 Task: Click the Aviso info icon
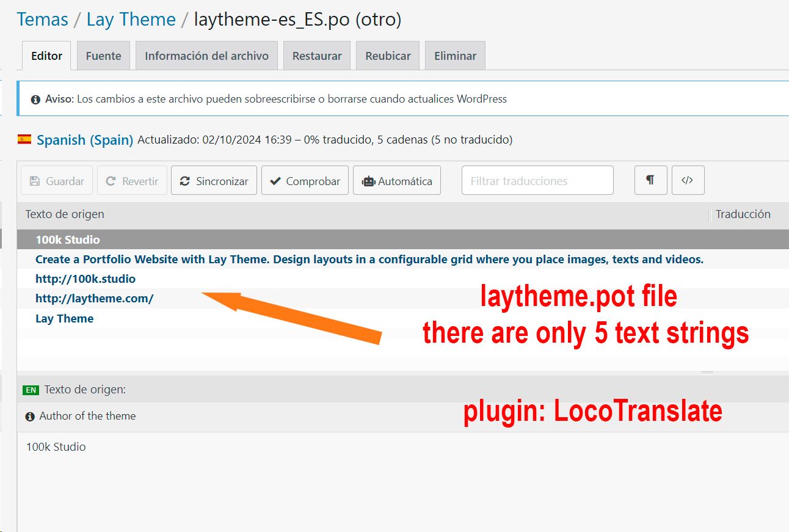tap(36, 99)
